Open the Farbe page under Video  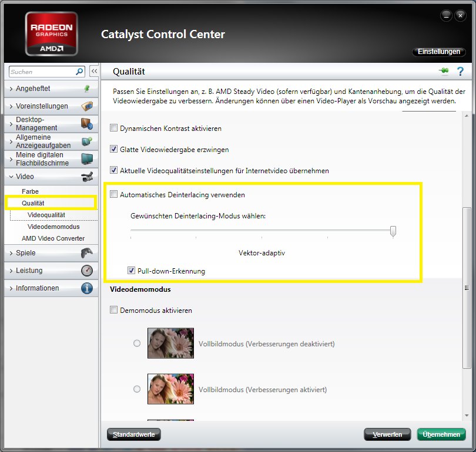pos(30,191)
